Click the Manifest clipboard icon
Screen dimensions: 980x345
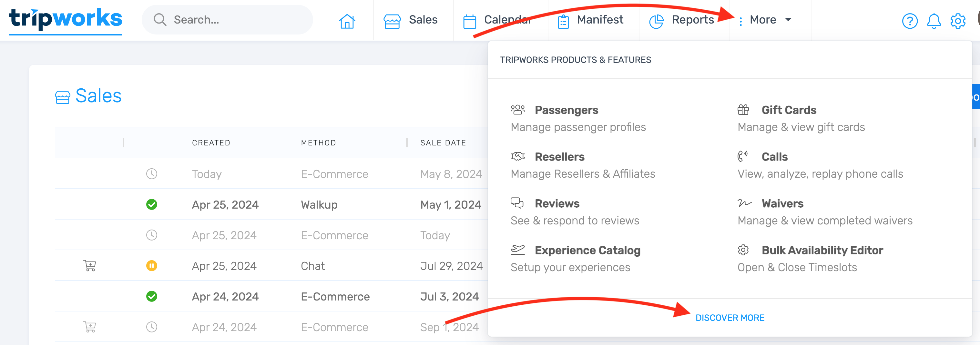(x=563, y=21)
